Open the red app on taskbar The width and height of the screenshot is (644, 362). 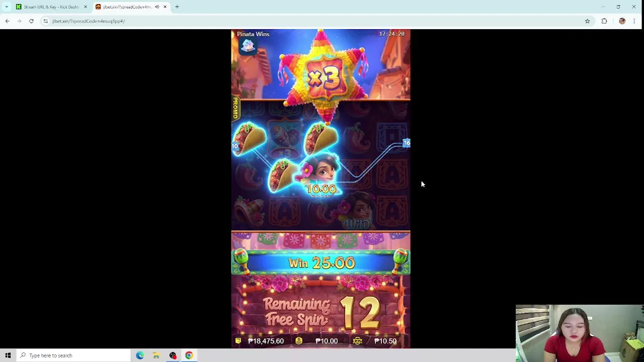173,355
